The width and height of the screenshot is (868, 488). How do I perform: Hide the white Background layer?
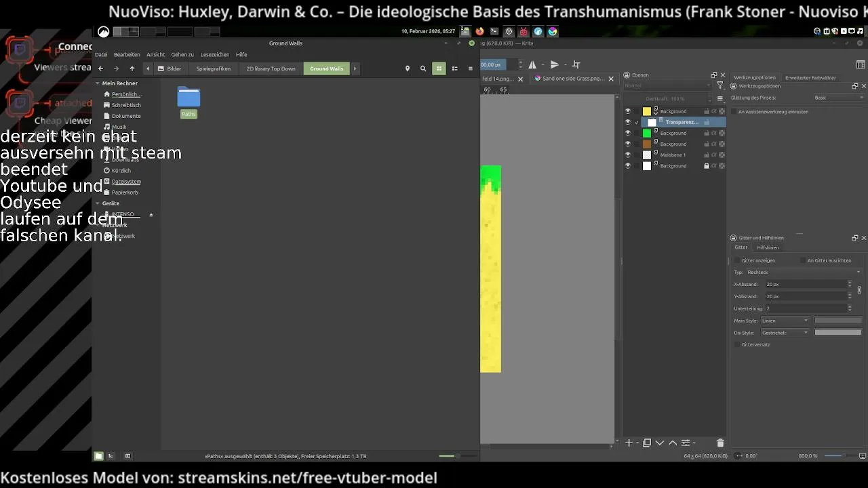[627, 165]
